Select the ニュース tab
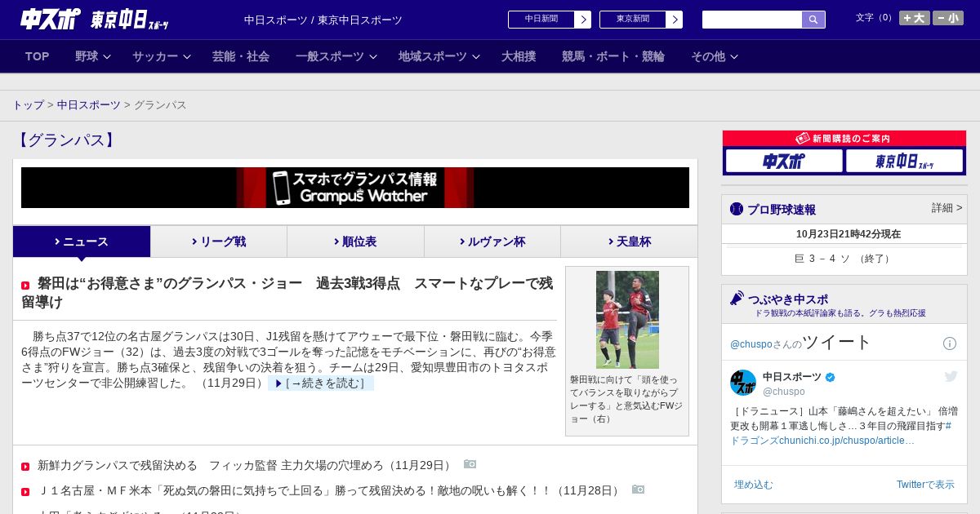The width and height of the screenshot is (980, 514). coord(82,241)
